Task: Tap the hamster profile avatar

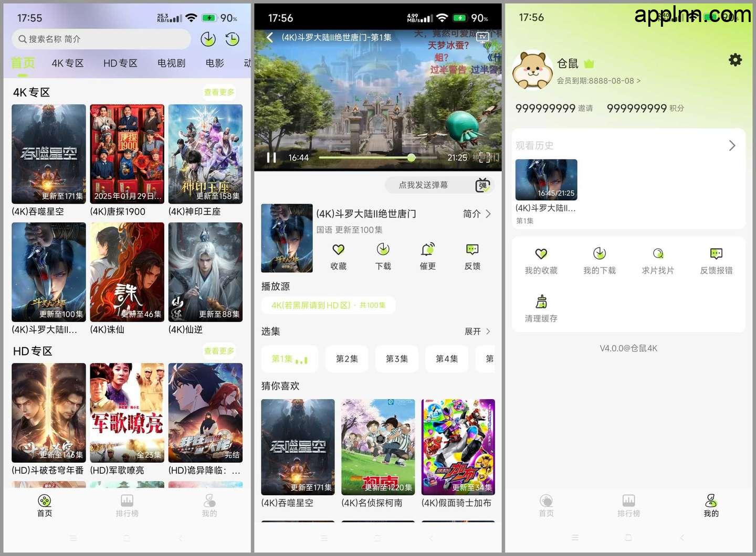Action: point(532,70)
